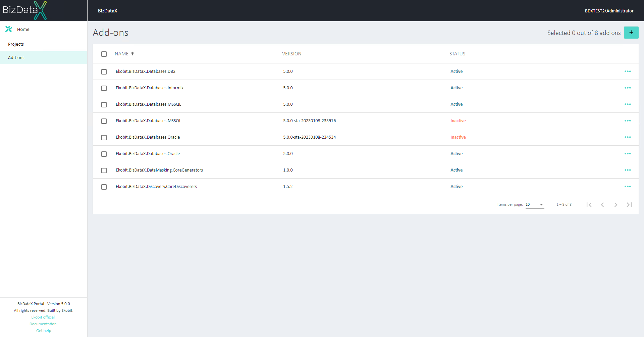This screenshot has height=337, width=644.
Task: Check the inactive Oracle sta-234534 row checkbox
Action: [x=104, y=138]
